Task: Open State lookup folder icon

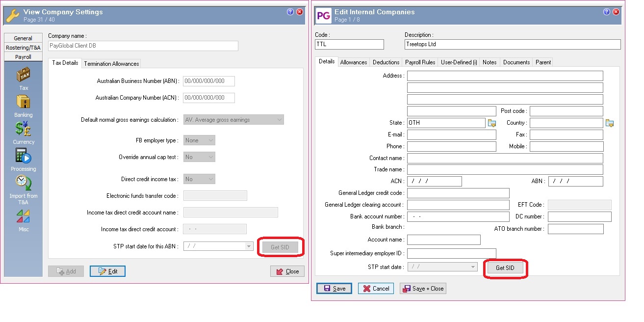Action: click(492, 123)
